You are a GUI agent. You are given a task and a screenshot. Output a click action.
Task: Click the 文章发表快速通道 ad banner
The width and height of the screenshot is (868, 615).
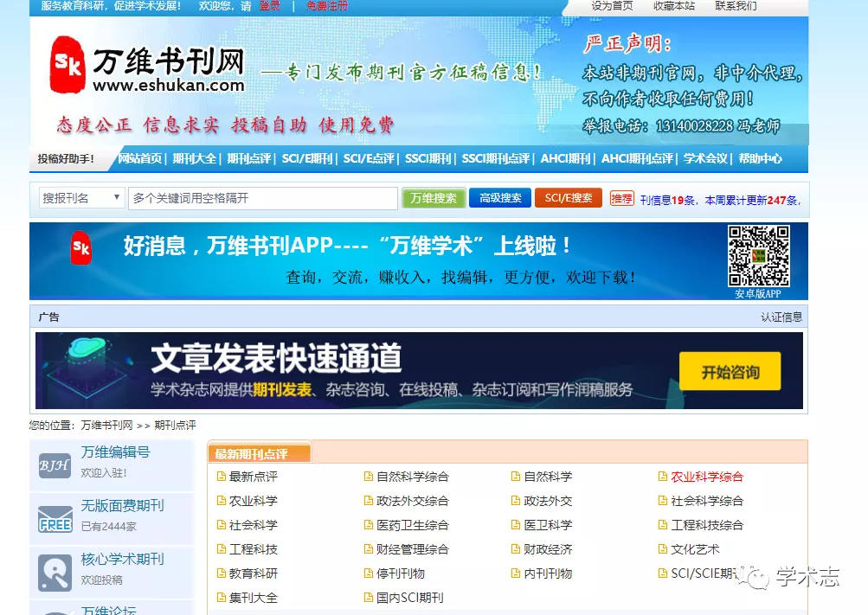pyautogui.click(x=419, y=370)
